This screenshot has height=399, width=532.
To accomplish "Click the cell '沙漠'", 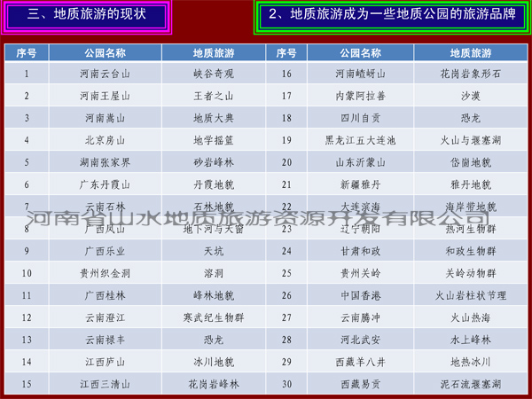I will click(470, 96).
